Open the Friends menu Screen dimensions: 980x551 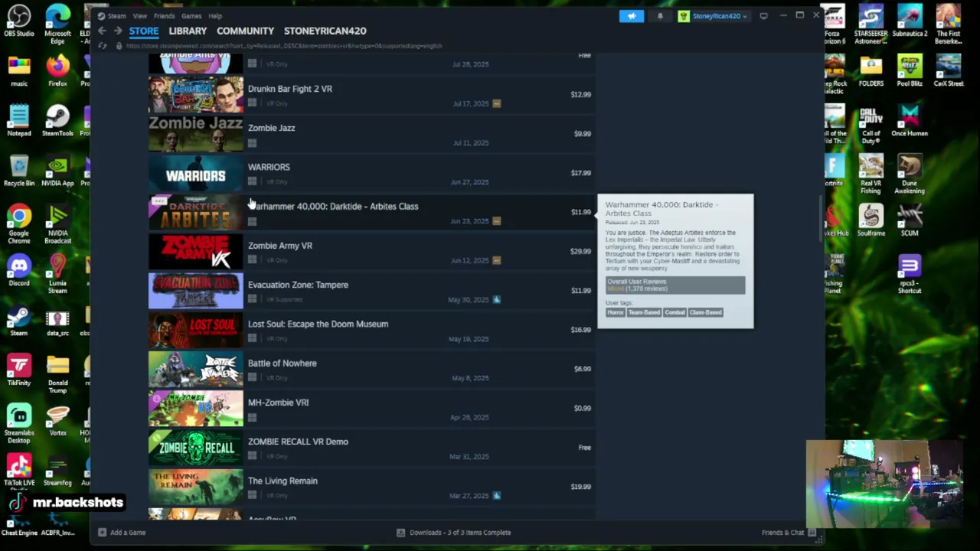tap(164, 16)
